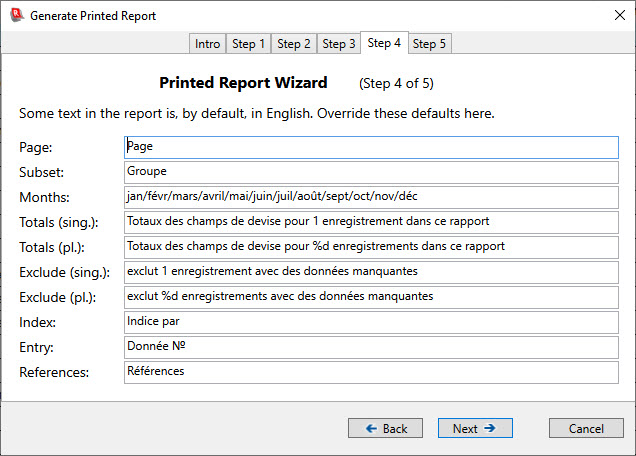The width and height of the screenshot is (636, 456).
Task: Click the Step 4 tab
Action: [384, 43]
